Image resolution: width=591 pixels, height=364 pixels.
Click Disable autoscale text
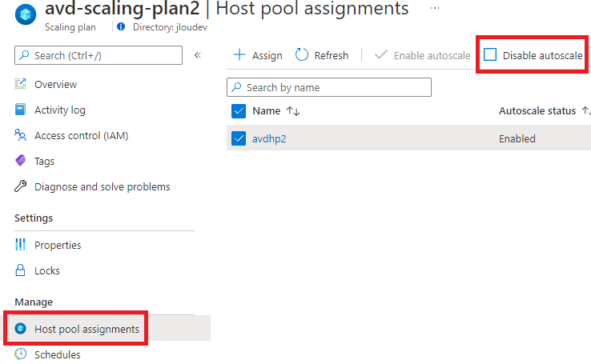[x=542, y=56]
